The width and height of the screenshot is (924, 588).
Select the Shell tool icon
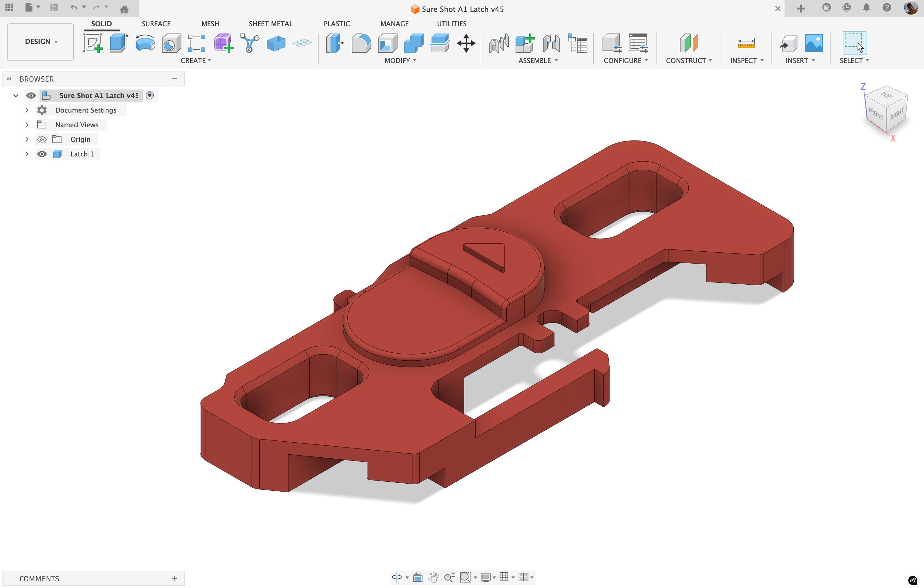click(387, 43)
